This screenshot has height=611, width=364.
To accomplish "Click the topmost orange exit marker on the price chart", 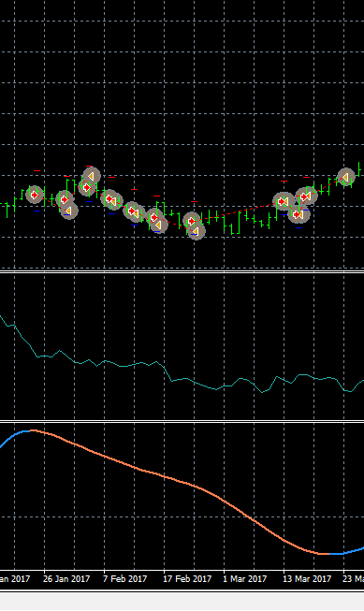I will tap(91, 176).
